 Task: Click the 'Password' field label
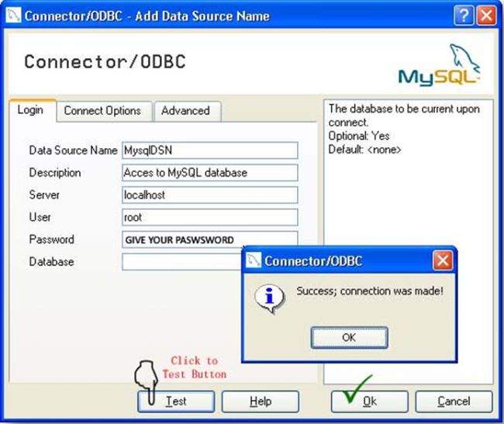[51, 240]
